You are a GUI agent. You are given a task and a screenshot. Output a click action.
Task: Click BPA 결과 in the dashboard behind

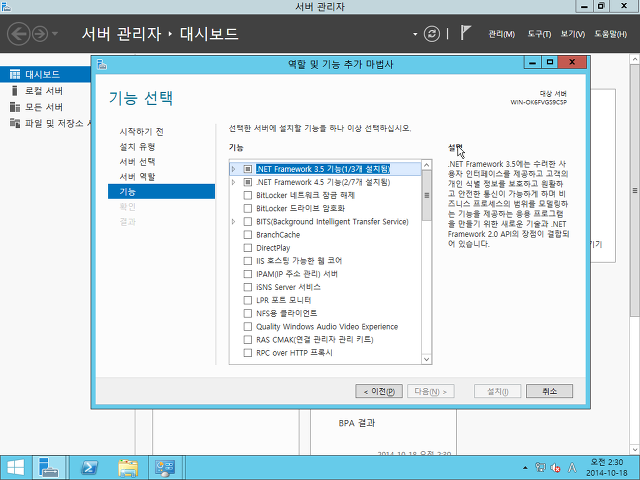click(x=357, y=423)
